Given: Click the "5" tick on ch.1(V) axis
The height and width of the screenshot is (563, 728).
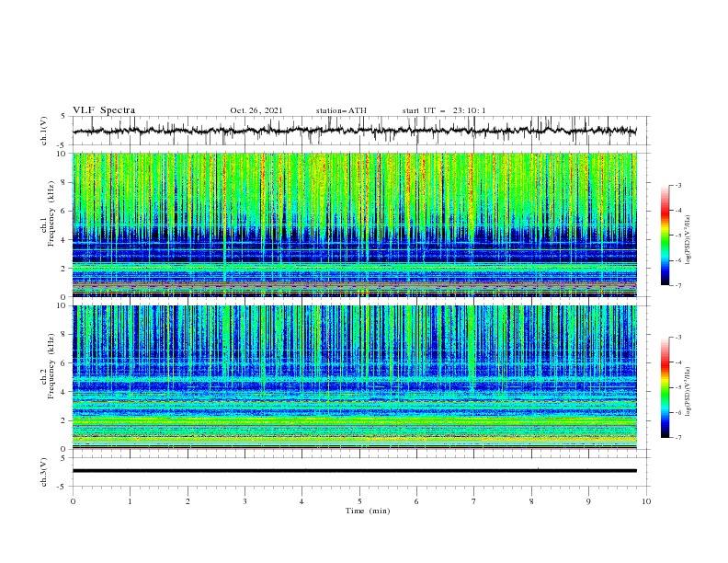Looking at the screenshot, I should (x=63, y=116).
